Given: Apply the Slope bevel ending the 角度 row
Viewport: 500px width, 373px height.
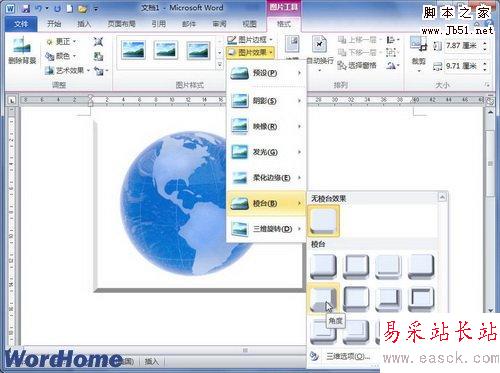Looking at the screenshot, I should 421,298.
